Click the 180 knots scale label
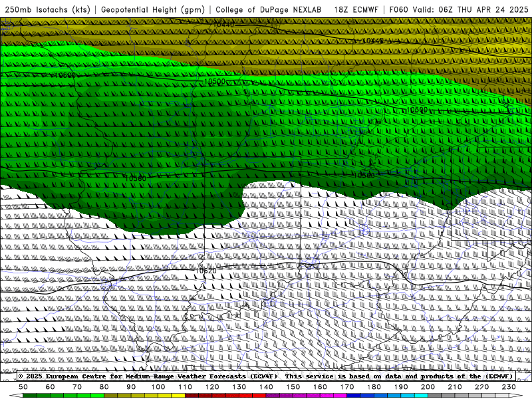The image size is (532, 399). coord(374,387)
